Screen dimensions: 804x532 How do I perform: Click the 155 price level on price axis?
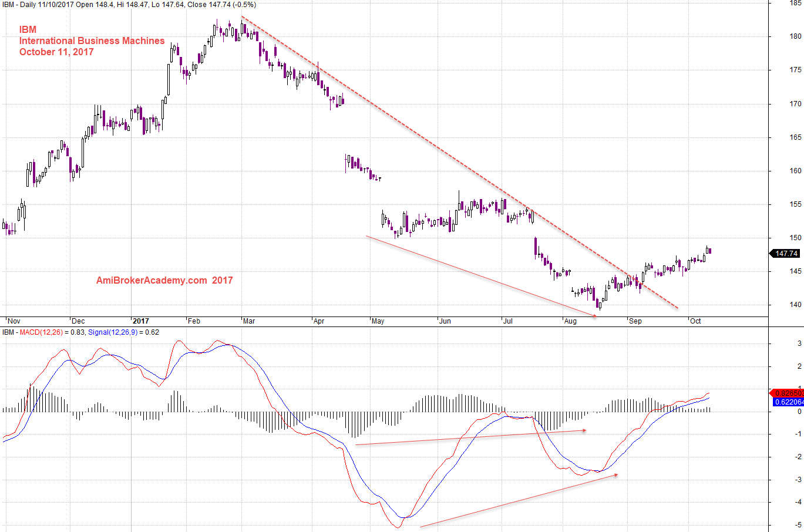coord(795,204)
